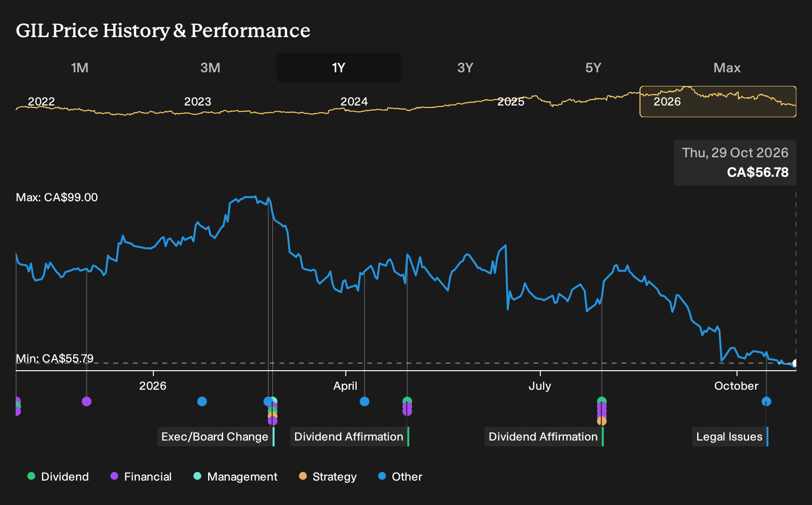Open the Dividend Affirmation label near April
The width and height of the screenshot is (812, 505).
click(x=349, y=437)
